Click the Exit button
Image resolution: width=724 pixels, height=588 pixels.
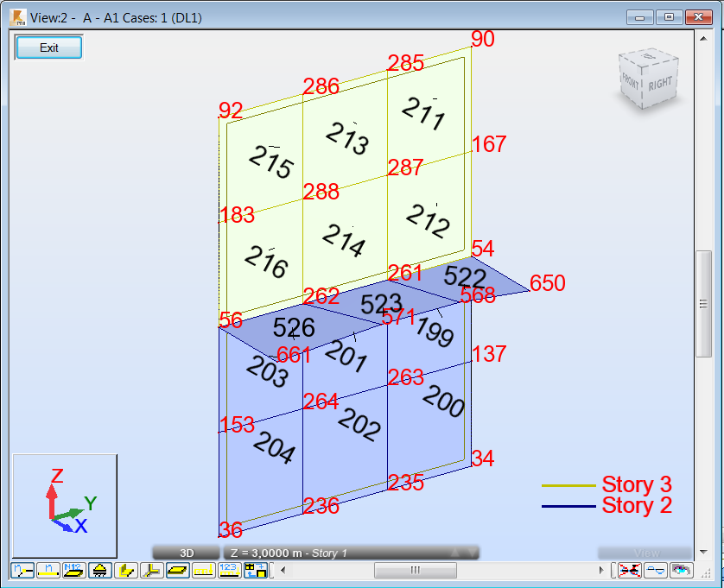coord(48,47)
